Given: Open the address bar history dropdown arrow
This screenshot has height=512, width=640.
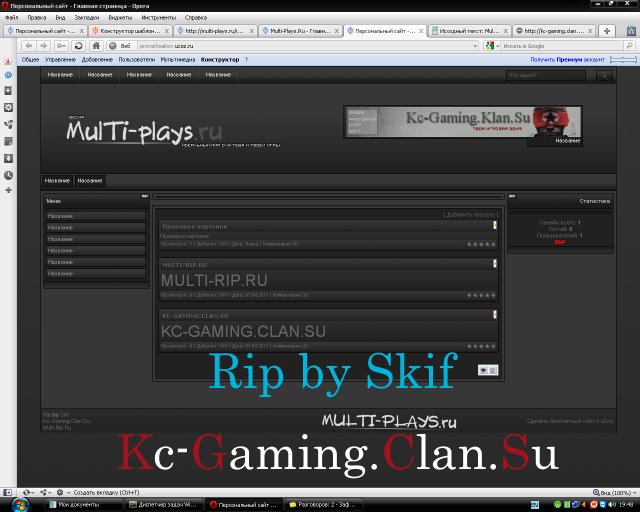Looking at the screenshot, I should pos(475,46).
